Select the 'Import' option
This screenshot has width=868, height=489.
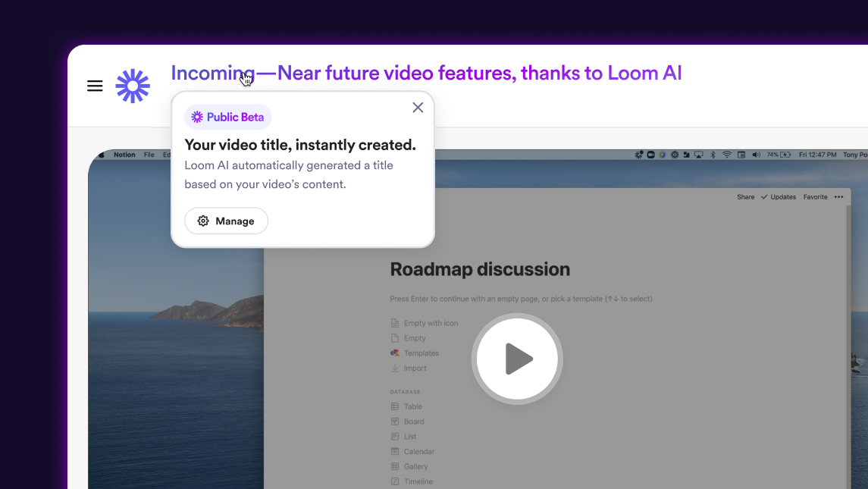409,368
